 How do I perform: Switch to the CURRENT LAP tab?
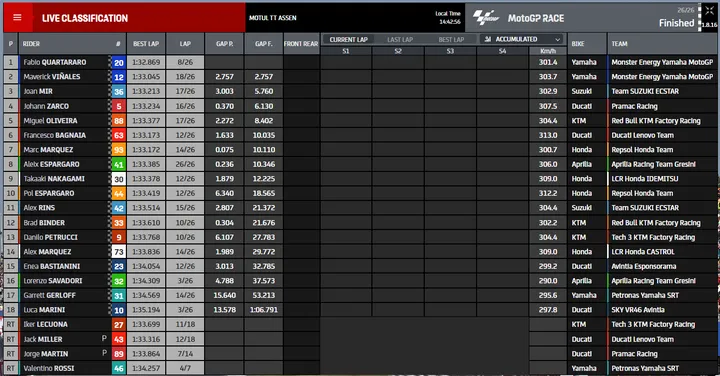[x=349, y=39]
